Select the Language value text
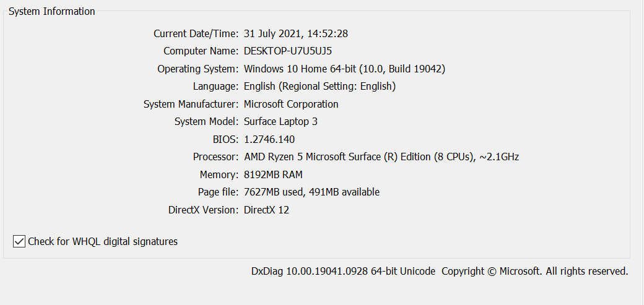The image size is (644, 305). [320, 86]
